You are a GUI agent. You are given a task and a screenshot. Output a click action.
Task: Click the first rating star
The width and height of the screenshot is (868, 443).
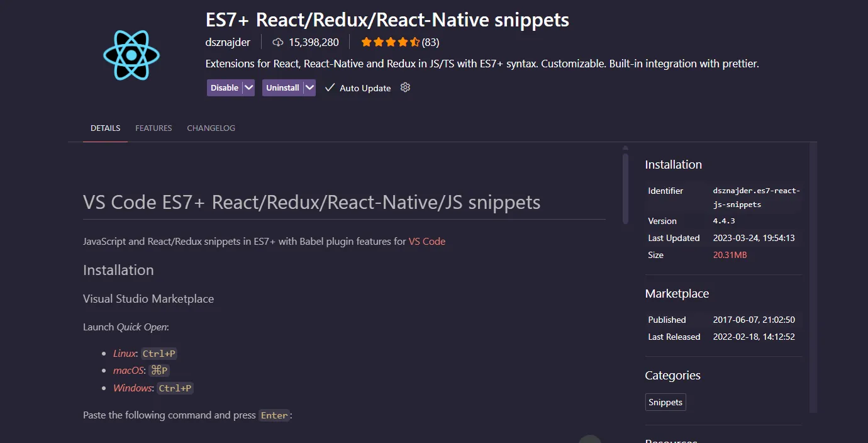365,42
